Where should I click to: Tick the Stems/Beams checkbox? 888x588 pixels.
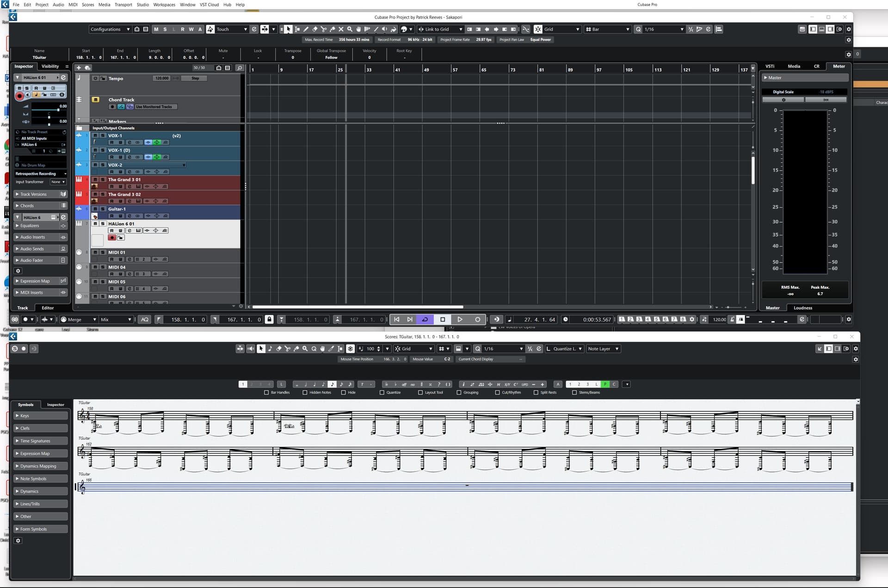coord(574,392)
